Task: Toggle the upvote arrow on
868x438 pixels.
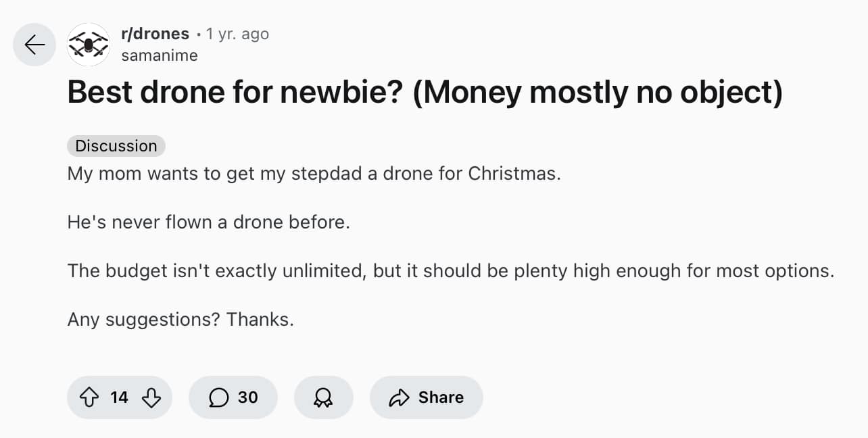Action: (90, 397)
